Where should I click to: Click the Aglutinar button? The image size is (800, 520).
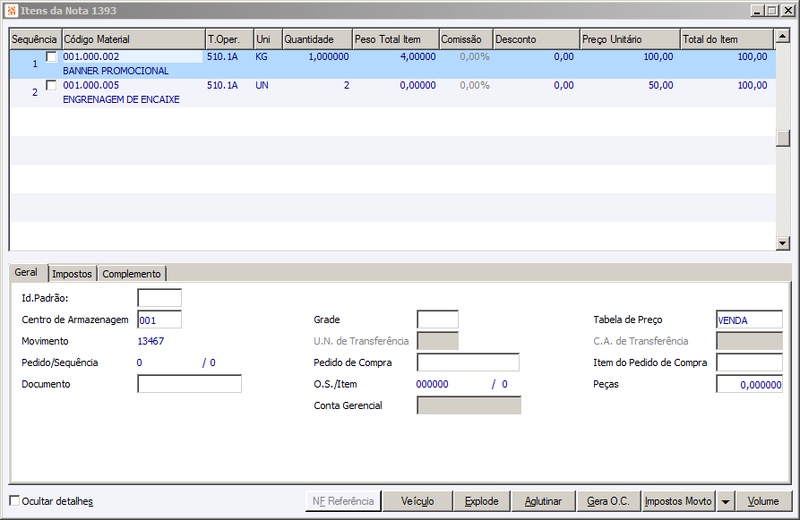(543, 501)
